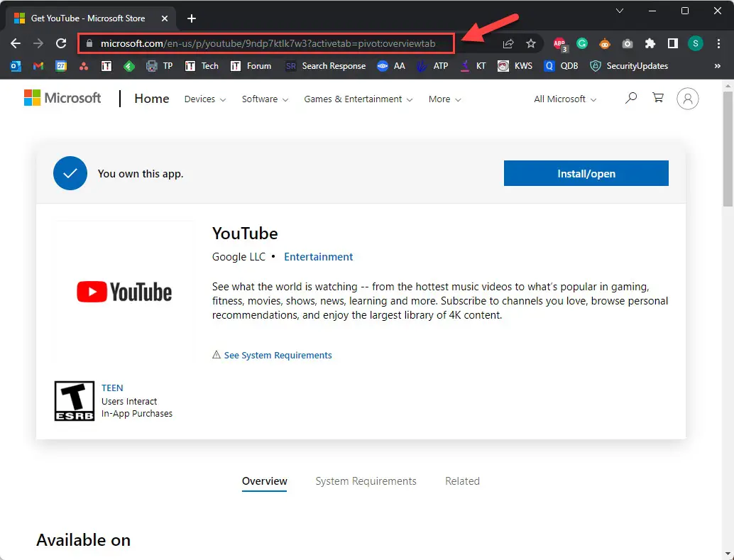Click the Microsoft logo
The height and width of the screenshot is (560, 734).
62,98
